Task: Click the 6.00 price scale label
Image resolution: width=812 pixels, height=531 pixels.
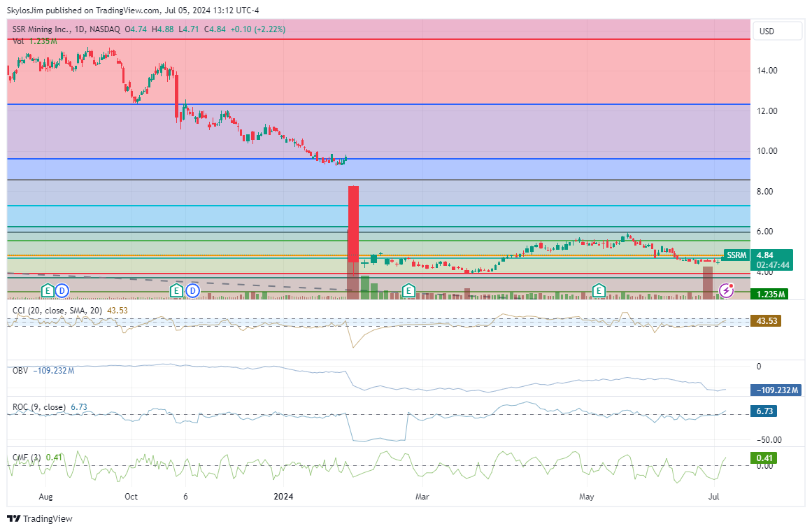Action: (x=765, y=232)
